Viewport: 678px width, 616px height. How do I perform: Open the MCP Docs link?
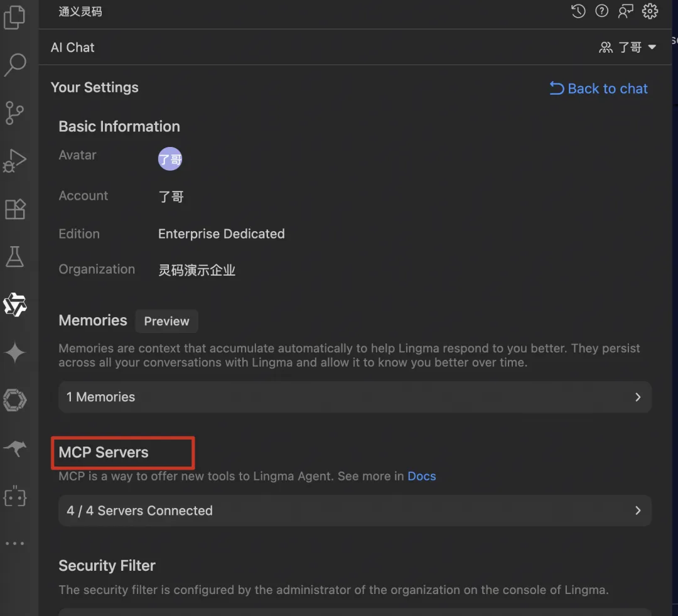click(422, 476)
